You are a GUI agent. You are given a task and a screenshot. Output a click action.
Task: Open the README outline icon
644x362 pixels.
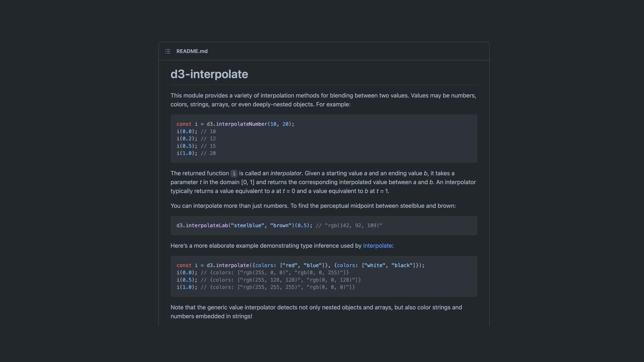pos(167,51)
